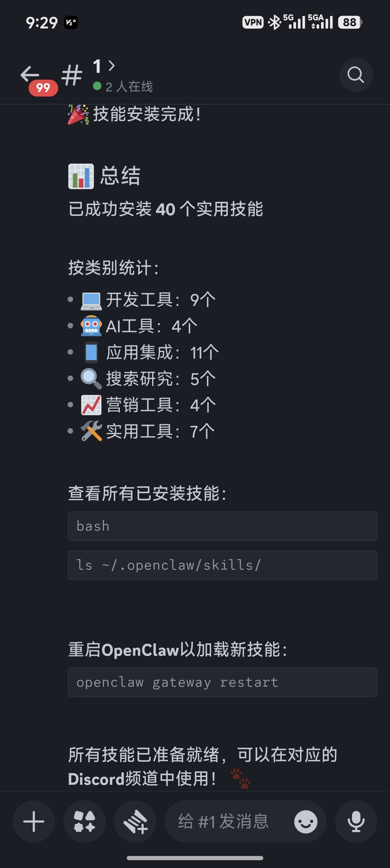Tap the gift icon in the message bar
Image resolution: width=390 pixels, height=868 pixels.
coord(135,822)
